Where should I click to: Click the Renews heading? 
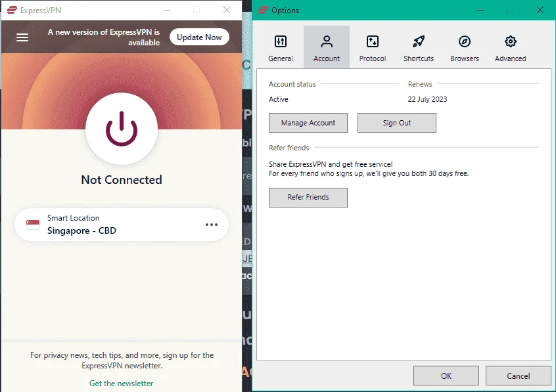point(420,84)
